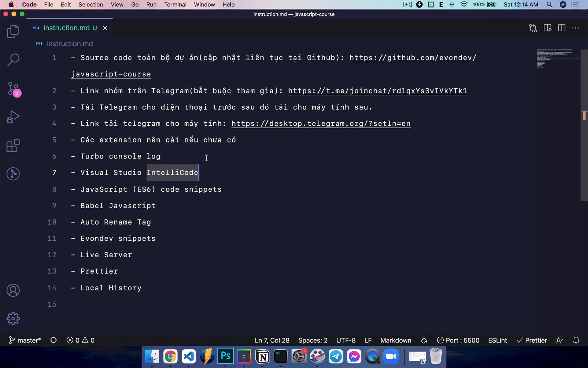Open the Search view in activity bar
Screen dimensions: 588x368
(13, 60)
